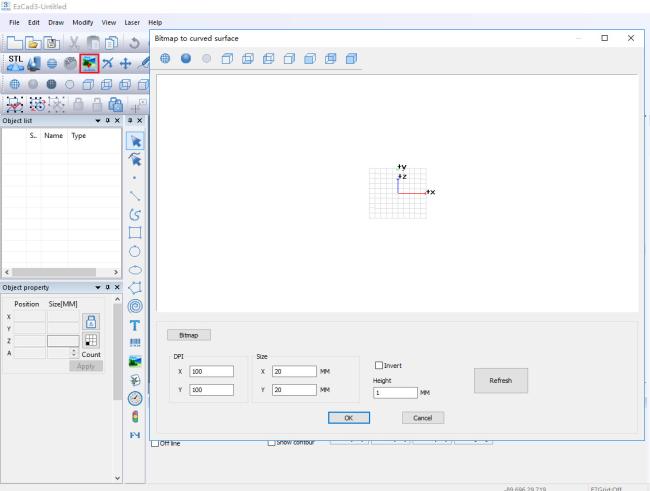
Task: Click the wireframe globe icon in dialog
Action: (166, 58)
